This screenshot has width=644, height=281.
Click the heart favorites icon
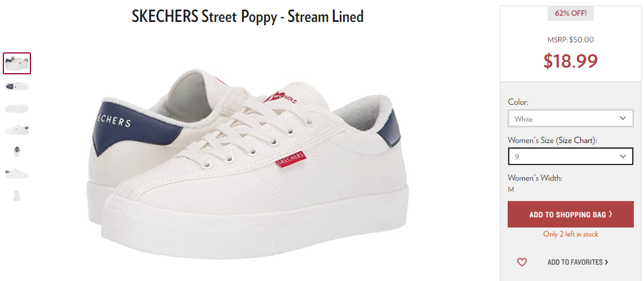click(x=522, y=262)
